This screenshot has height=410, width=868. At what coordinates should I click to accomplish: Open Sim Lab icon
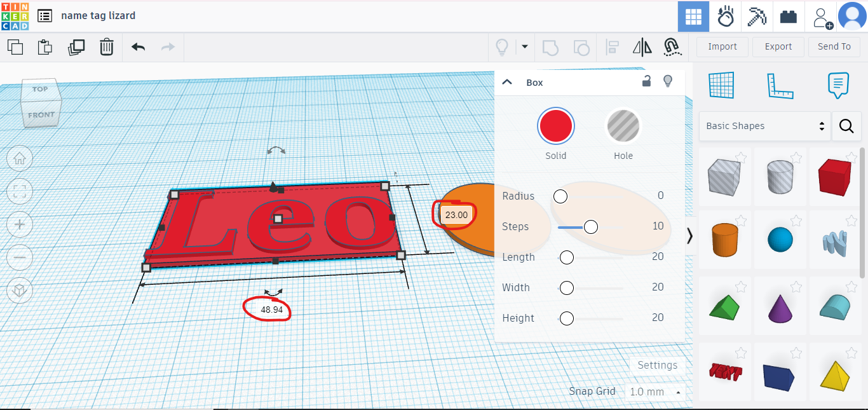(x=725, y=16)
